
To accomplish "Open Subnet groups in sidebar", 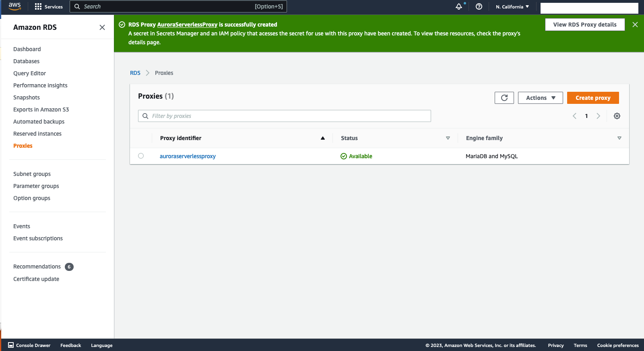I will pyautogui.click(x=32, y=174).
